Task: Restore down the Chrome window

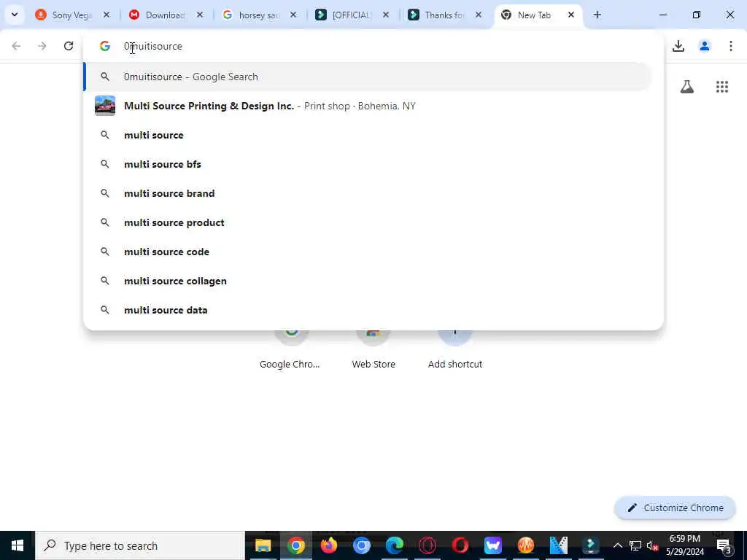Action: (x=697, y=15)
